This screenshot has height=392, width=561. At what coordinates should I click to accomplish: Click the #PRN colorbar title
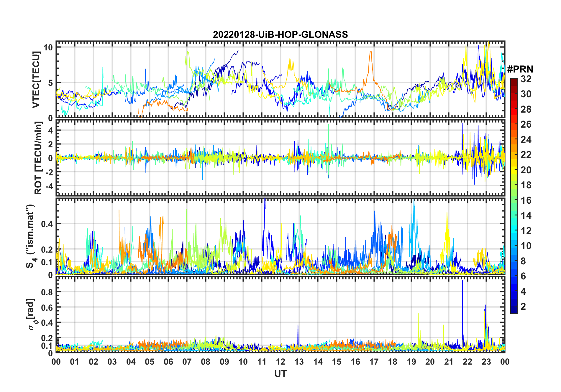[x=520, y=69]
